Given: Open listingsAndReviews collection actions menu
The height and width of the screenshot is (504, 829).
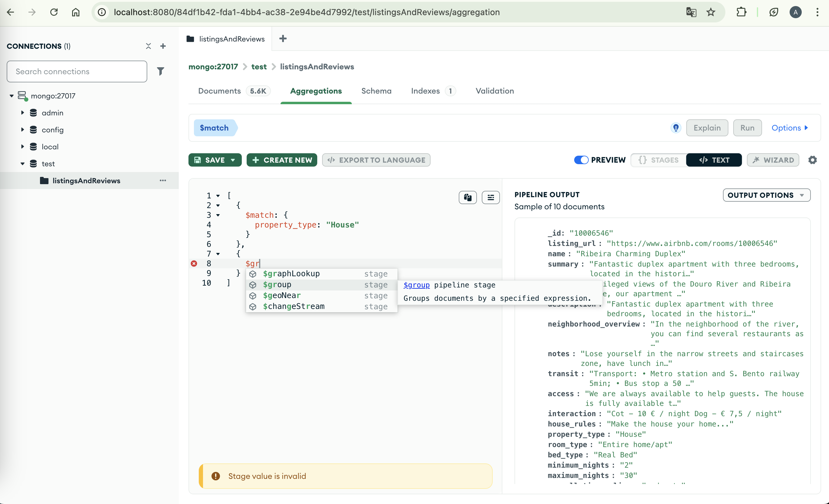Looking at the screenshot, I should click(163, 181).
